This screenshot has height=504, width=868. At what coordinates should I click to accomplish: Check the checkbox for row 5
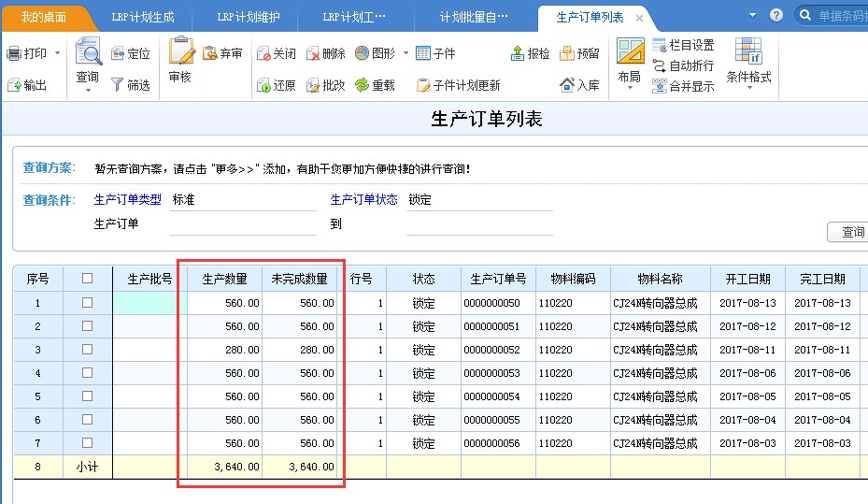(x=88, y=396)
